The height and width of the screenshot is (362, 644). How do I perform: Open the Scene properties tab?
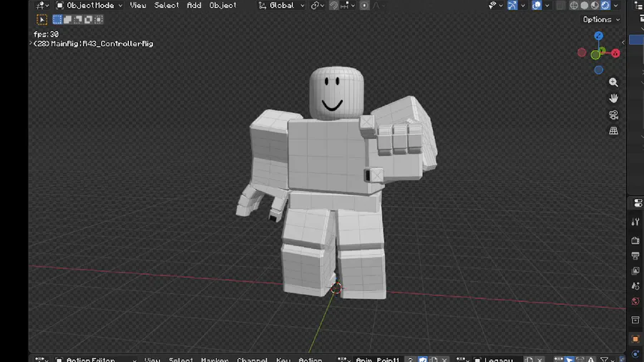click(636, 286)
